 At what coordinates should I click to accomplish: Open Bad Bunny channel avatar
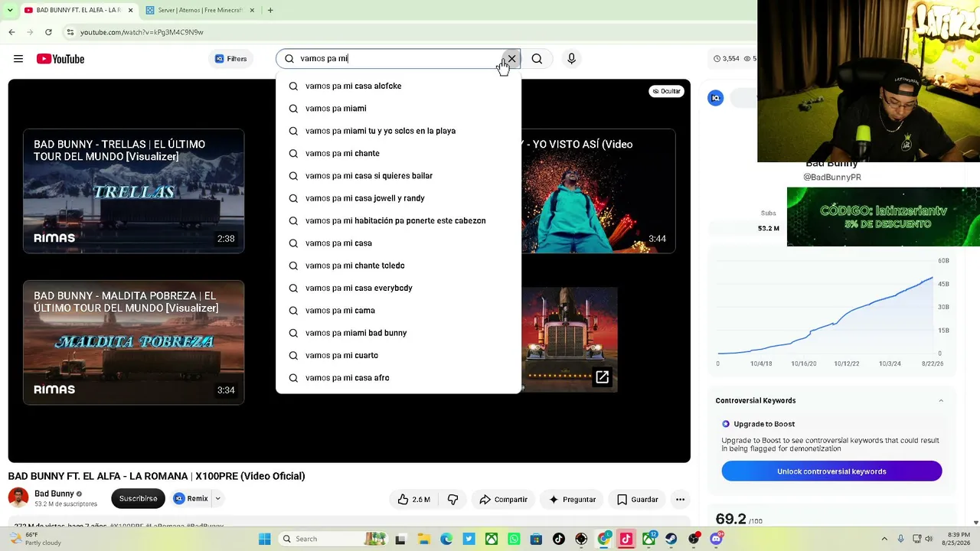click(18, 497)
